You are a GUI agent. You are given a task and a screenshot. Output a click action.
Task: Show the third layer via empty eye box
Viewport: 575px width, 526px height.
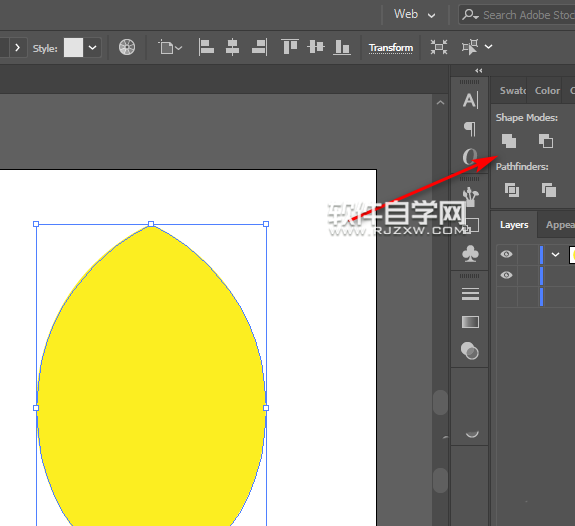(506, 296)
